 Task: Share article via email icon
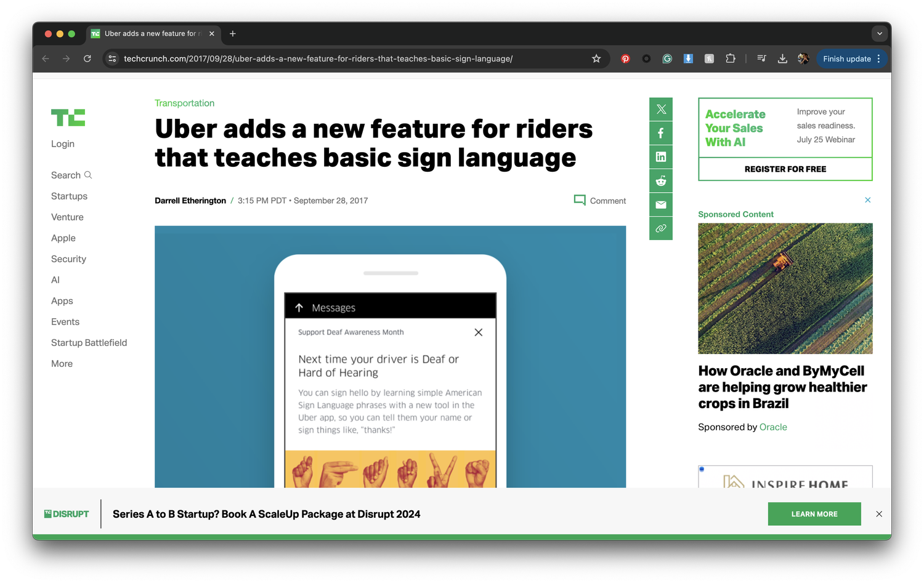click(x=661, y=204)
